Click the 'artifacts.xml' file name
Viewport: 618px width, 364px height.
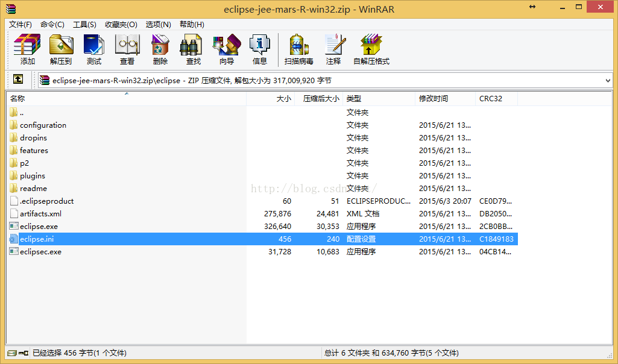[x=40, y=213]
